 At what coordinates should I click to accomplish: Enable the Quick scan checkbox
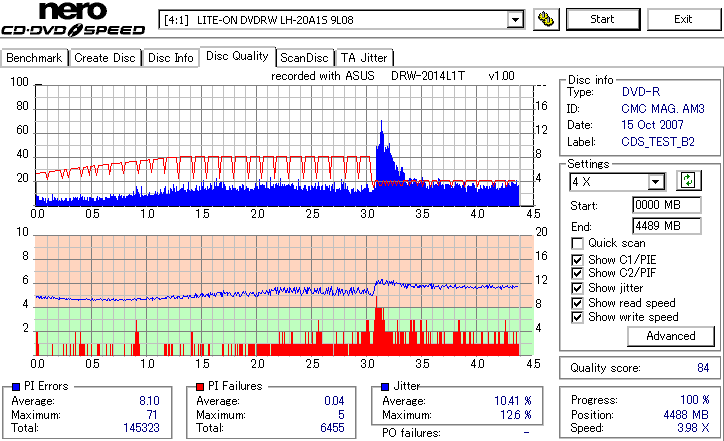click(577, 243)
